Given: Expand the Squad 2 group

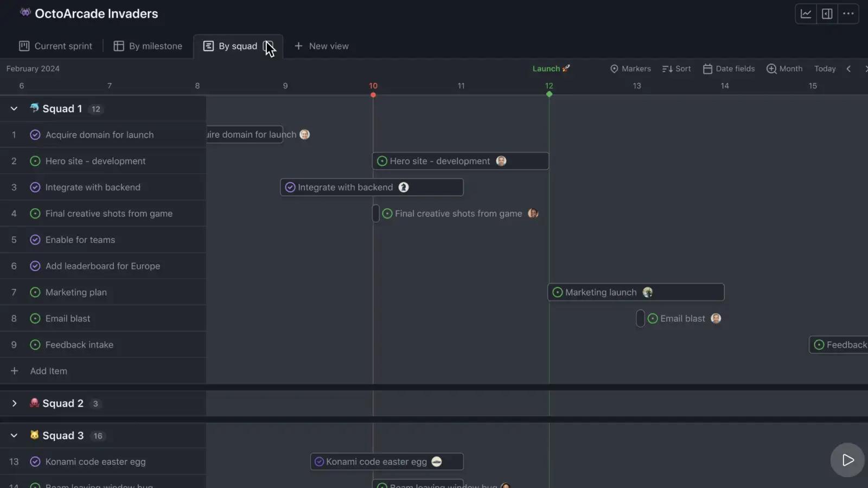Looking at the screenshot, I should coord(14,403).
